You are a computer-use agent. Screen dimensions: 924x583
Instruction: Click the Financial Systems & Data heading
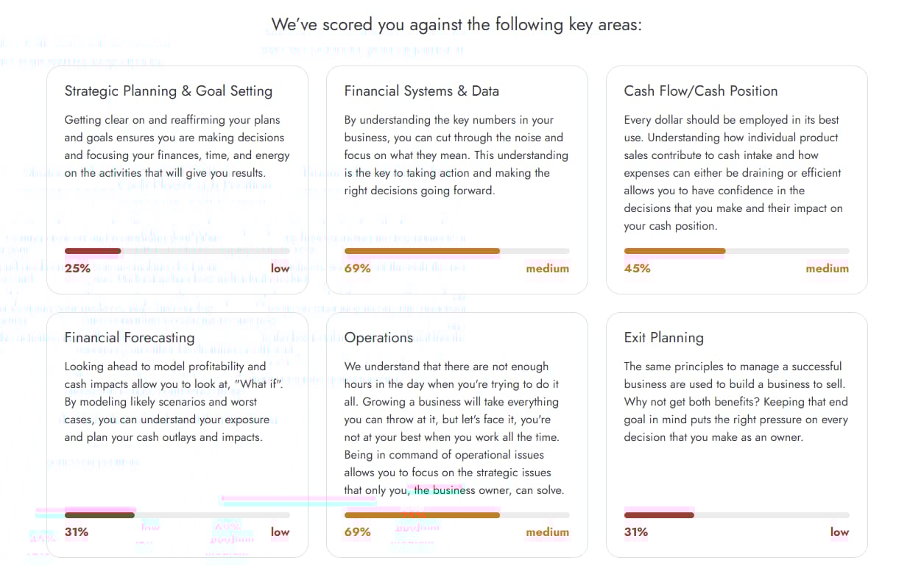click(421, 91)
